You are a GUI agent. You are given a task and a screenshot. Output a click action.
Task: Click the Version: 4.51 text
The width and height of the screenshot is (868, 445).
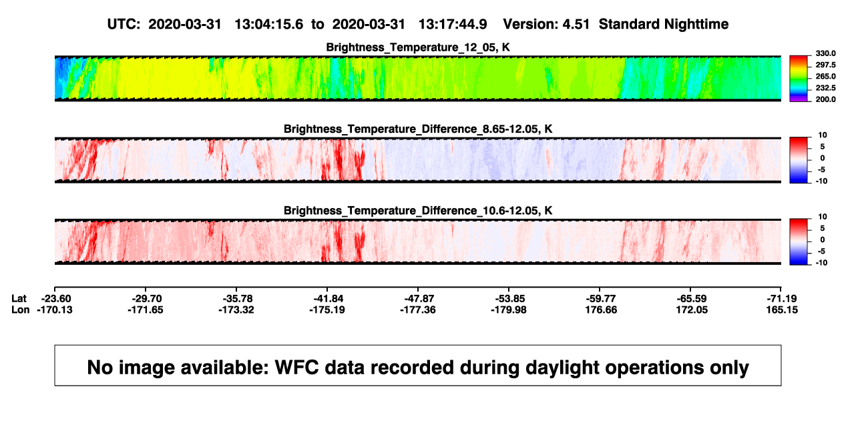point(548,24)
